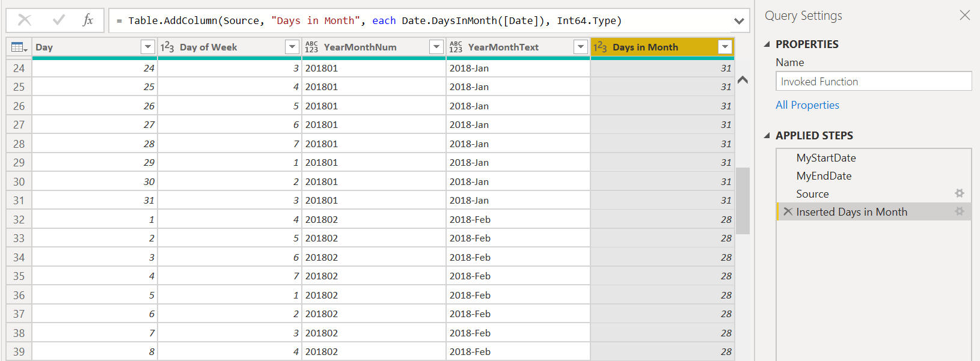Click data type icon of Day of Week column
The image size is (980, 361).
coord(167,47)
